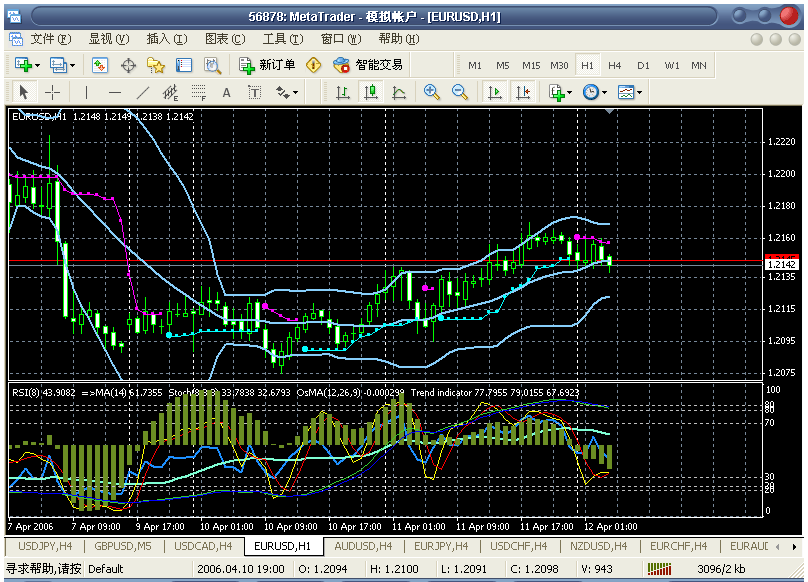This screenshot has width=808, height=582.
Task: Draw a vertical line tool
Action: click(86, 92)
